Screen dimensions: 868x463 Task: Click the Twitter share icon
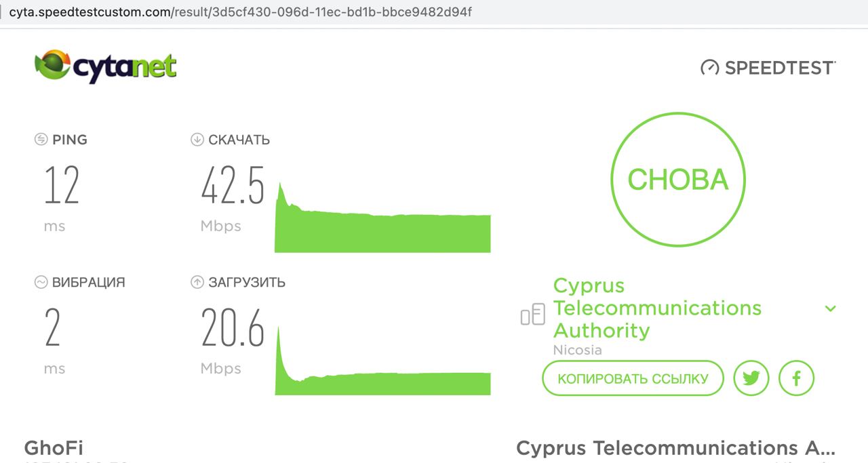coord(751,378)
